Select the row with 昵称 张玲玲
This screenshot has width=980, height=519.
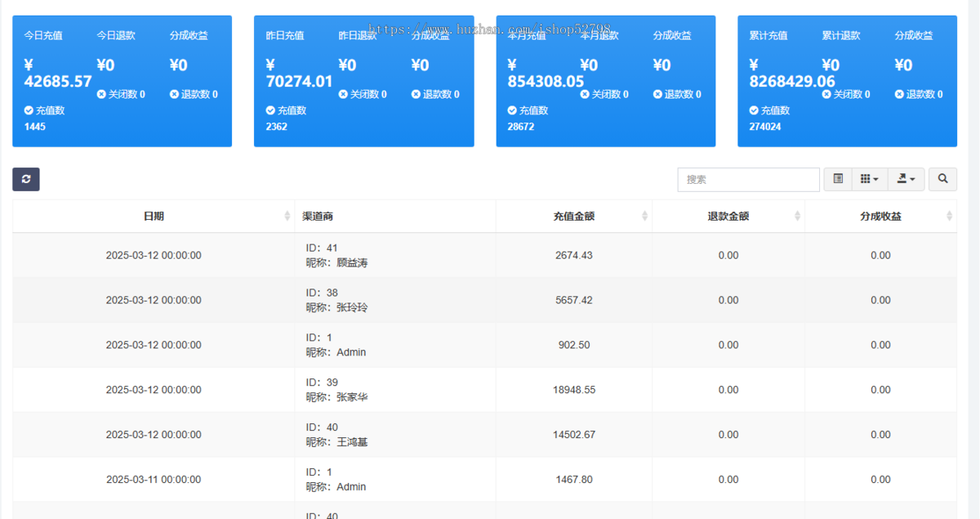(484, 300)
